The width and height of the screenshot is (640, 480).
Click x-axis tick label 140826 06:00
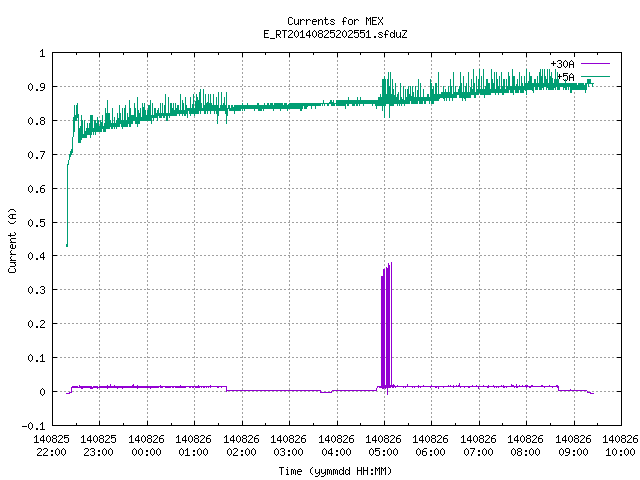[431, 446]
